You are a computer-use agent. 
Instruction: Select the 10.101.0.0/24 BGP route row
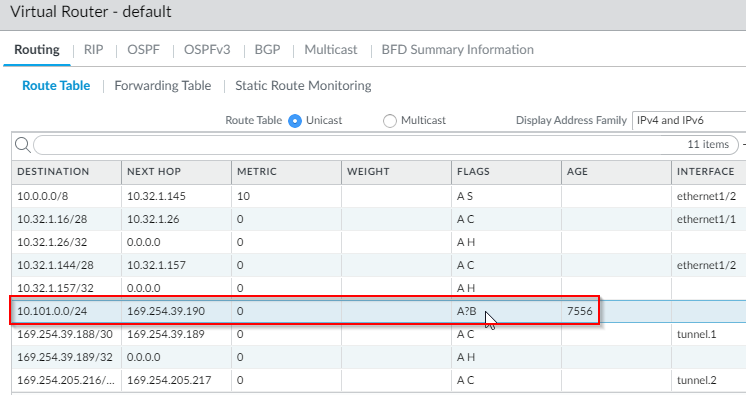[379, 311]
